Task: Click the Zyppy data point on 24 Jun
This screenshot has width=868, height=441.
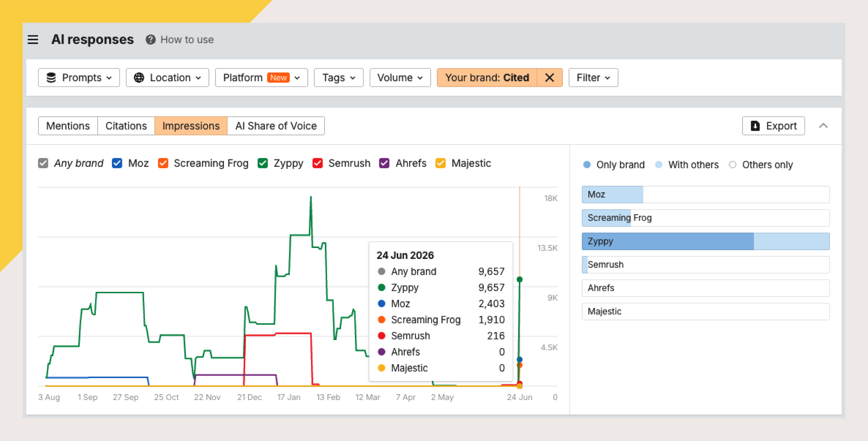Action: [520, 279]
